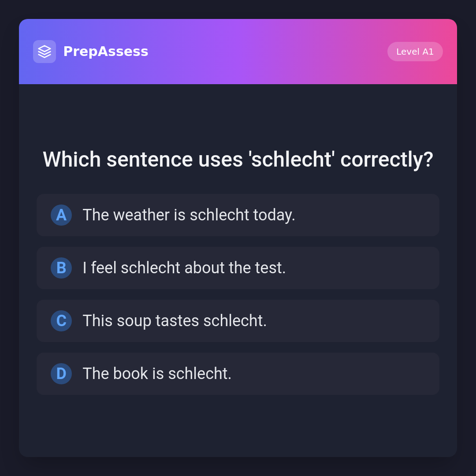
Task: Choose the sentence 'This soup tastes schlecht.'
Action: 175,321
